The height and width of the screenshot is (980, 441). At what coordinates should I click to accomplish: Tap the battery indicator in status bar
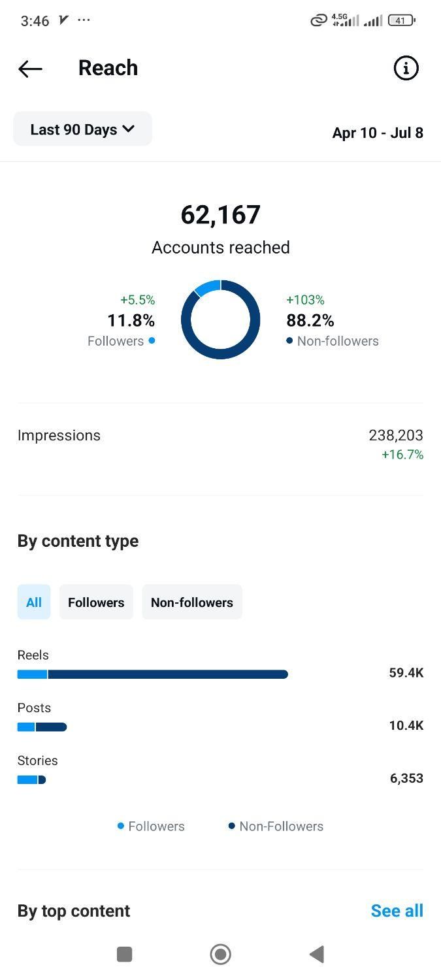tap(401, 20)
